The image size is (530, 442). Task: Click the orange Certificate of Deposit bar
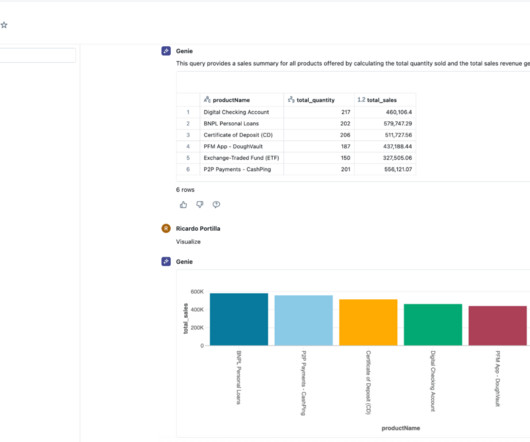point(368,322)
